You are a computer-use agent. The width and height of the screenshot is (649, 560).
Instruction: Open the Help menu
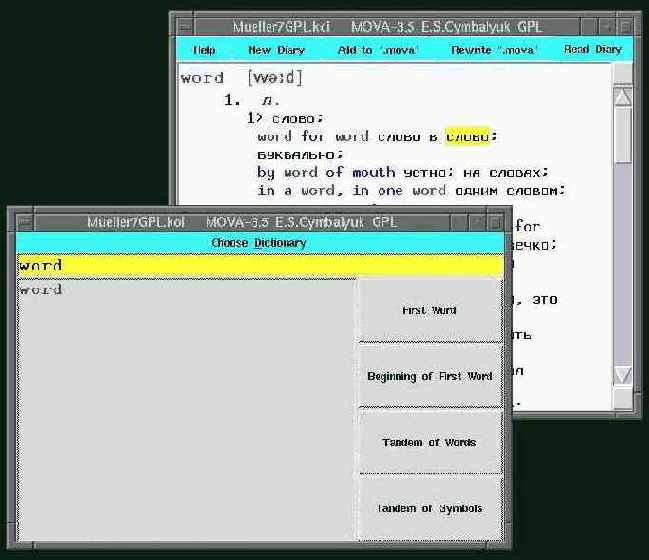(204, 50)
